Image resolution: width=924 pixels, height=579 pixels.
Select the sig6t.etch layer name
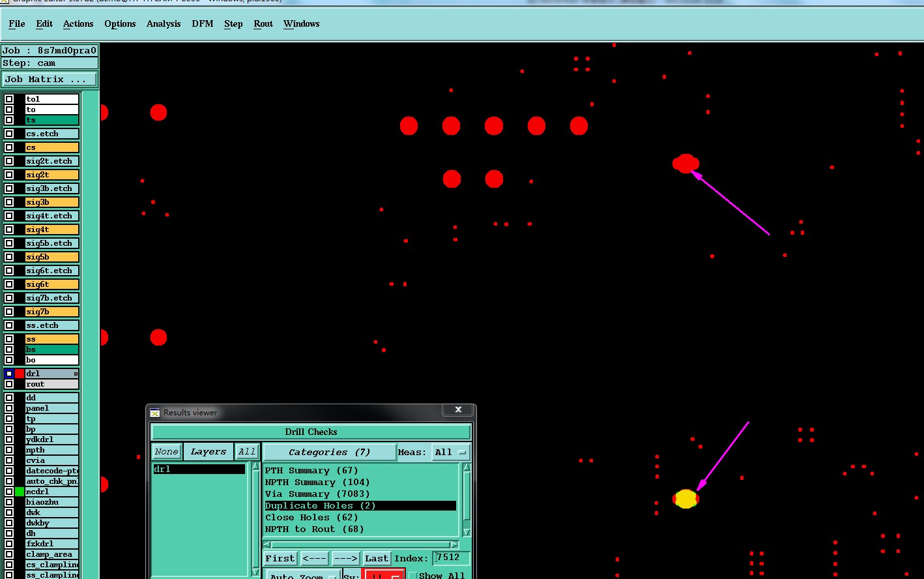tap(52, 271)
